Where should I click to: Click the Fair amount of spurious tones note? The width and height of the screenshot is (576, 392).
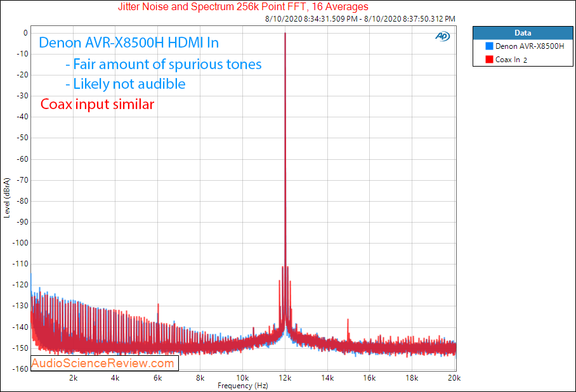click(164, 64)
